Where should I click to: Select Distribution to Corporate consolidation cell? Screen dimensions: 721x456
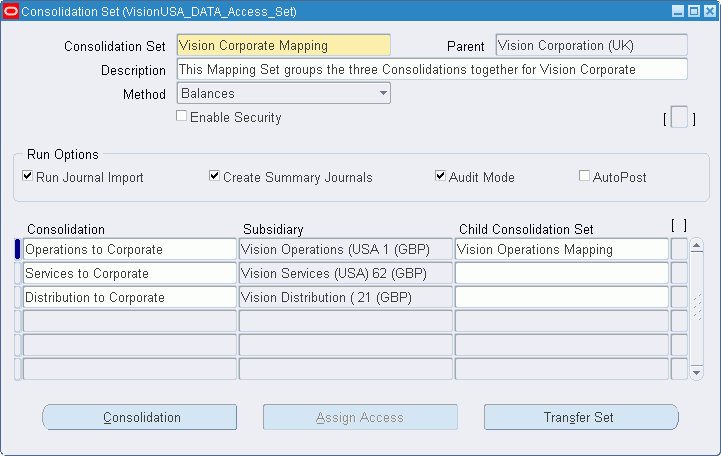click(130, 297)
